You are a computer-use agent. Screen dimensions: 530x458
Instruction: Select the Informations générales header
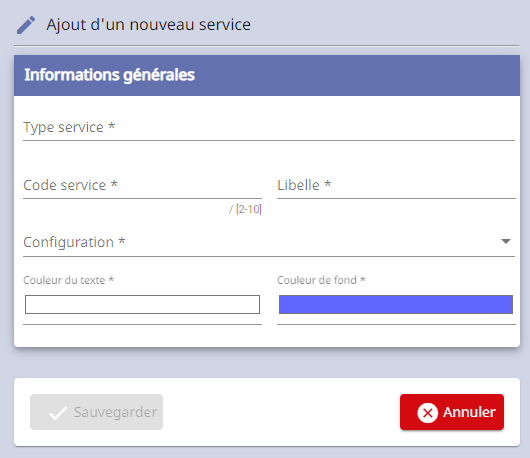coord(267,75)
